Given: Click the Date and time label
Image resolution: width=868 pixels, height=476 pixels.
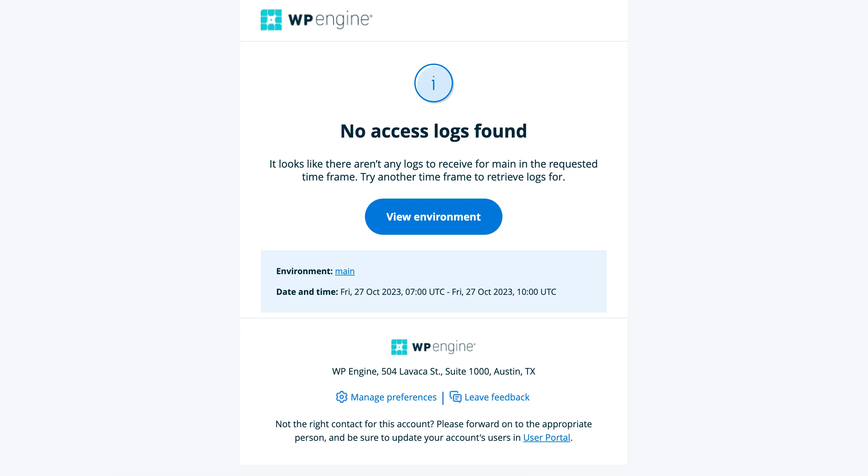Looking at the screenshot, I should click(x=306, y=292).
